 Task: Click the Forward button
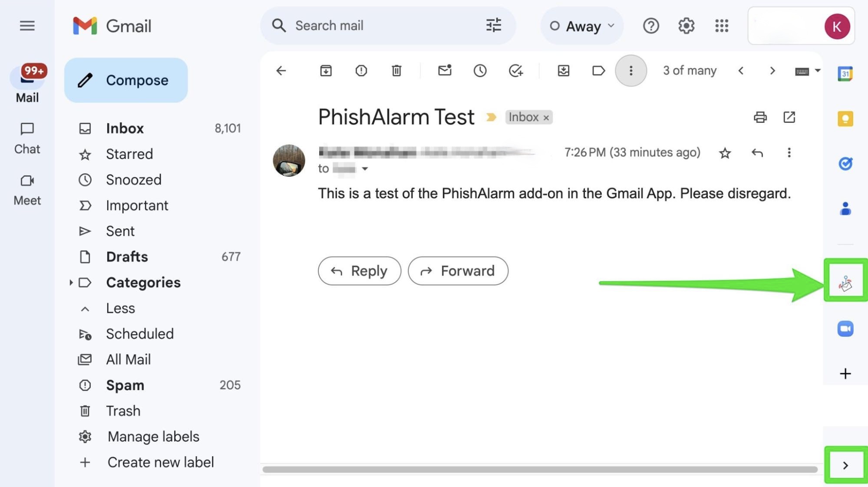458,271
